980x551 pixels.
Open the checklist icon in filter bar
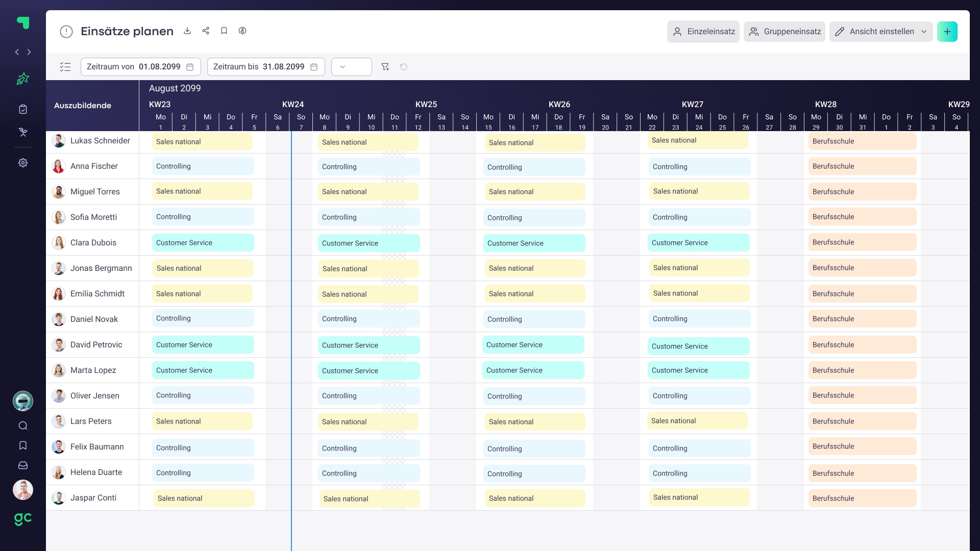click(65, 67)
